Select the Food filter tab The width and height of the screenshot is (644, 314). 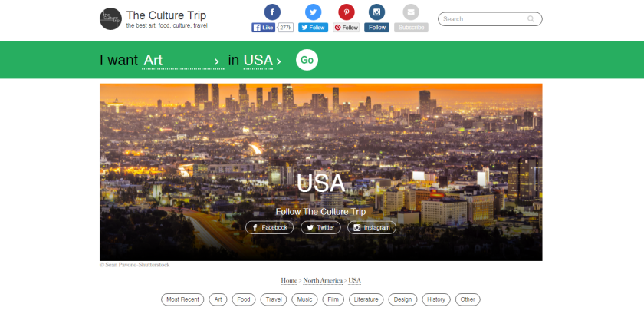[x=244, y=299]
